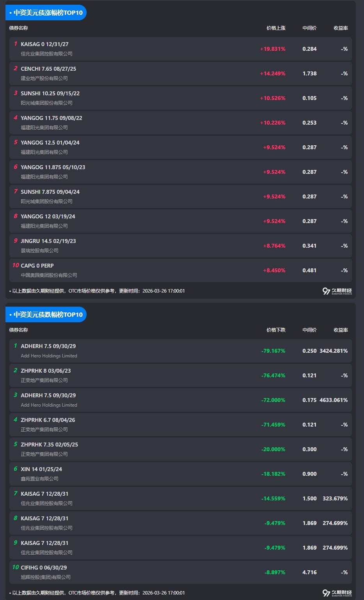Open the KAISAG 0 12/31/27 bond row
Image resolution: width=364 pixels, height=600 pixels.
(x=44, y=44)
